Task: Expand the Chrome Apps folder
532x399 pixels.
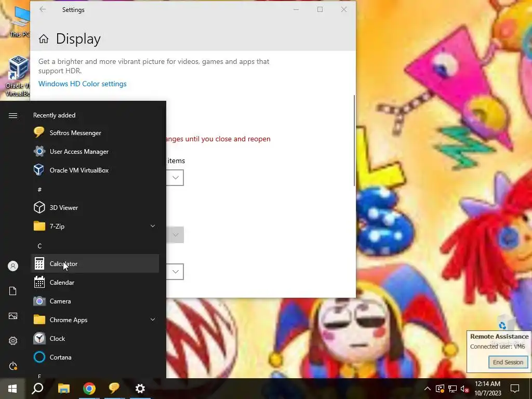Action: 95,320
